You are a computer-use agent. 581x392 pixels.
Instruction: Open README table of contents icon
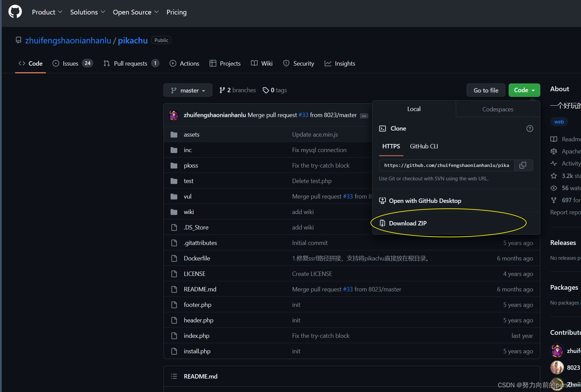point(174,376)
